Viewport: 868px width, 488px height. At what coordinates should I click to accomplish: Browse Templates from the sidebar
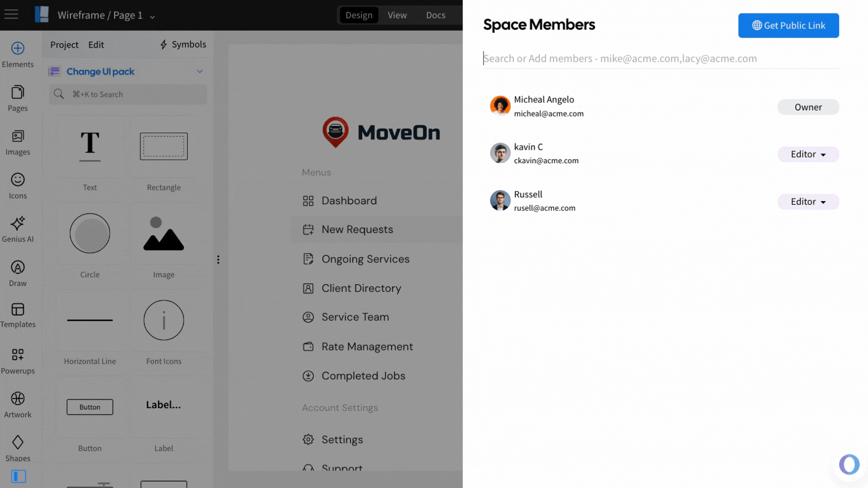click(17, 315)
